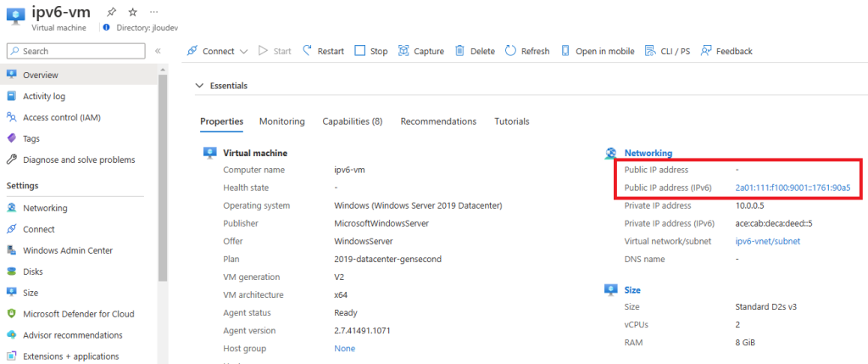This screenshot has width=868, height=364.
Task: Select the Properties tab
Action: click(x=221, y=121)
